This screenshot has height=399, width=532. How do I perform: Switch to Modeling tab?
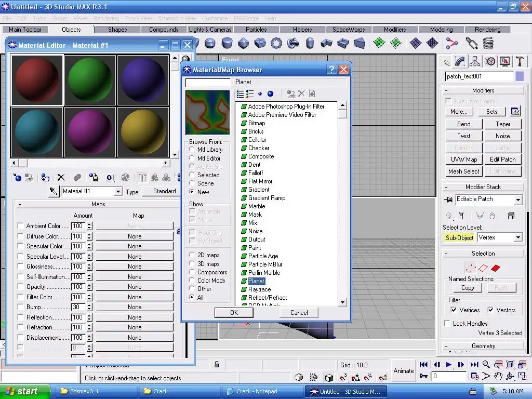pos(441,30)
